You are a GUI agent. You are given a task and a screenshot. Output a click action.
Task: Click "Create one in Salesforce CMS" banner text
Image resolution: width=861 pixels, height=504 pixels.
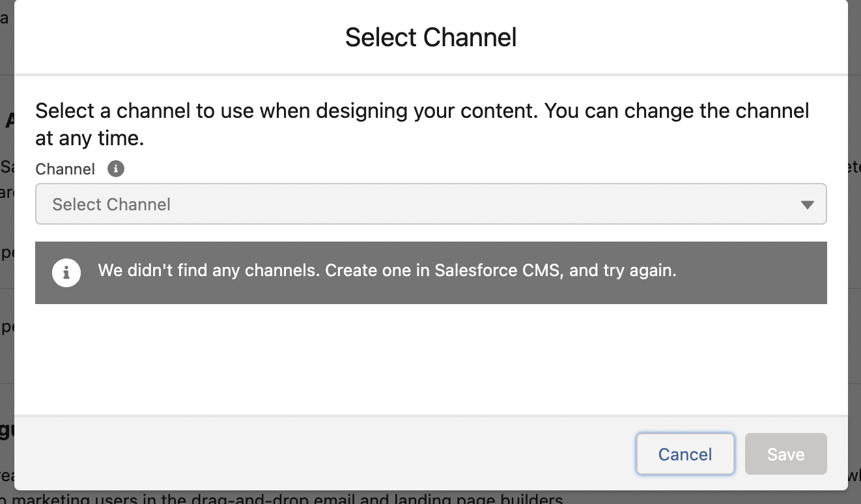(x=442, y=270)
